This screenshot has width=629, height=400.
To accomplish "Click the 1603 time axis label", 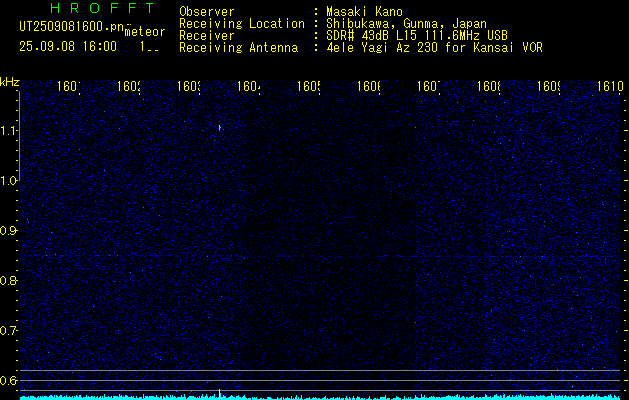I will 189,86.
